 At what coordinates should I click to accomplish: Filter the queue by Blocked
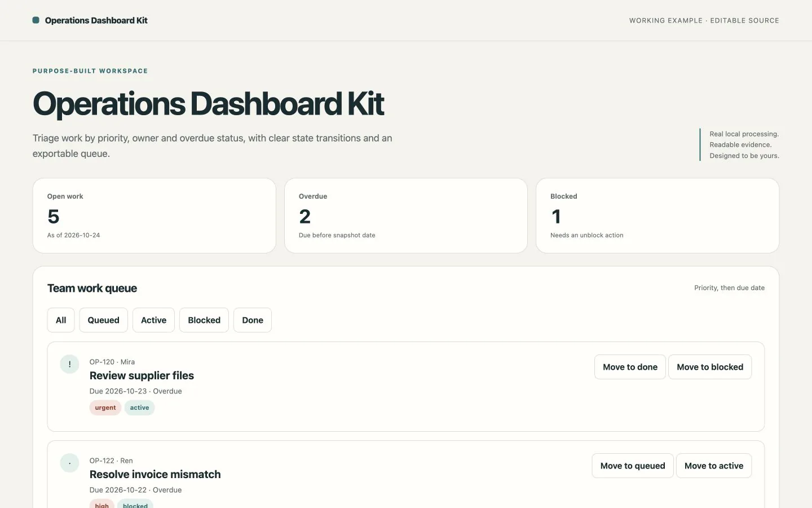tap(204, 320)
